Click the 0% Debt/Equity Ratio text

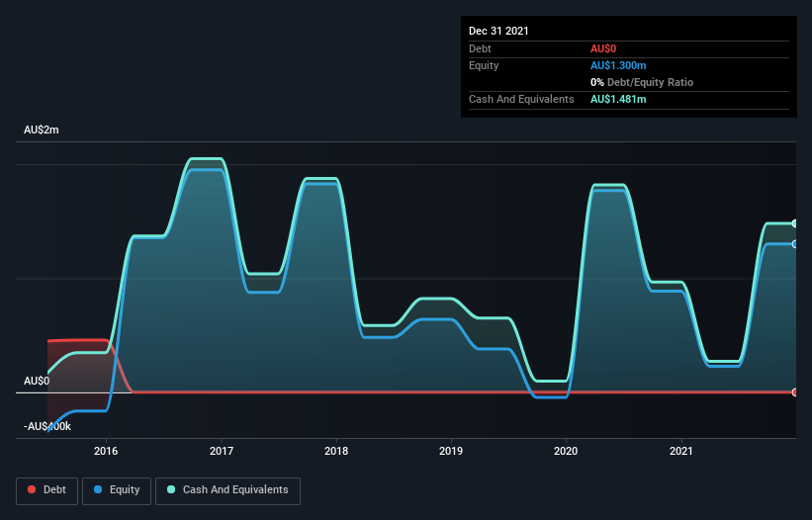coord(642,82)
